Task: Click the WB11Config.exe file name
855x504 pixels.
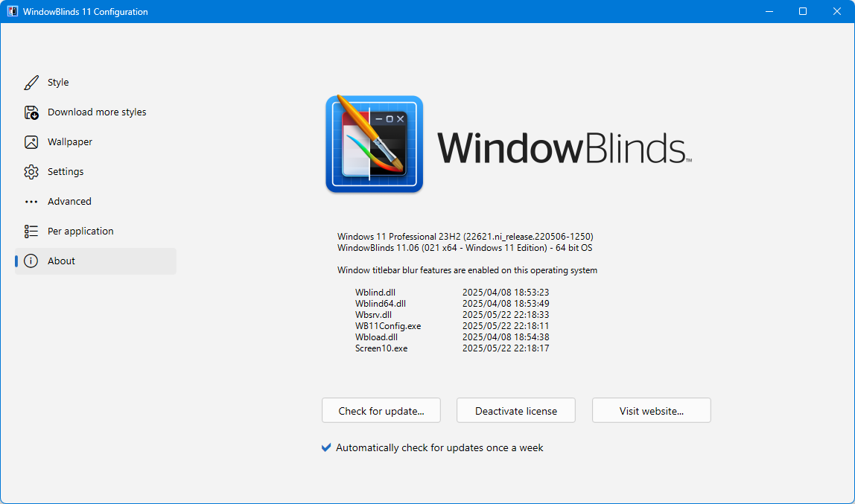Action: point(388,326)
